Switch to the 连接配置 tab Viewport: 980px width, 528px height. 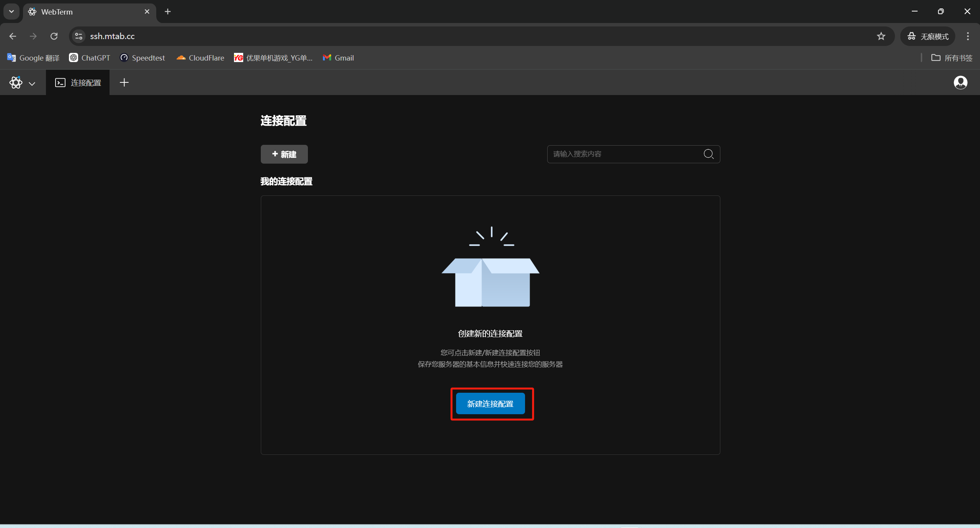78,83
